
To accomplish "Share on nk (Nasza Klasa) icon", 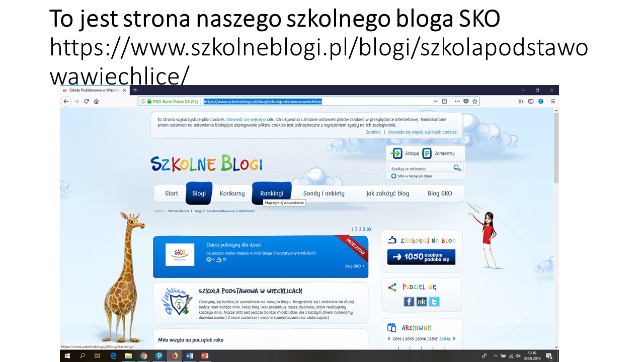I will tap(421, 302).
